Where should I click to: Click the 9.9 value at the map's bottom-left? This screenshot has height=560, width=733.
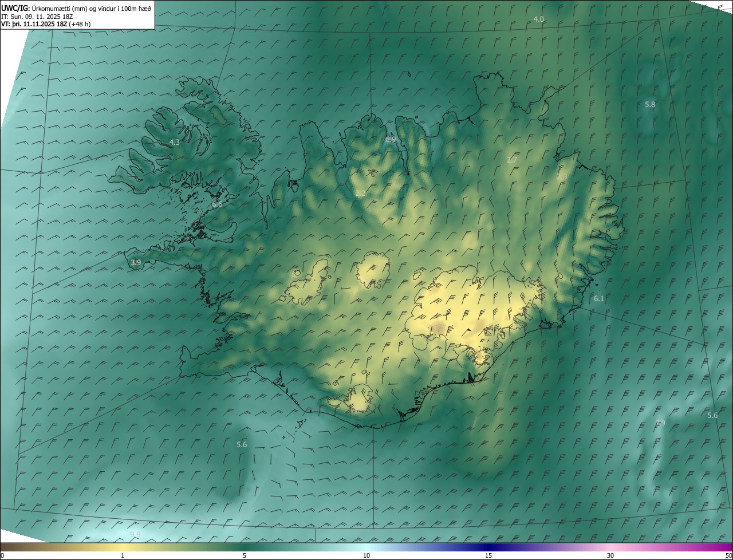135,534
